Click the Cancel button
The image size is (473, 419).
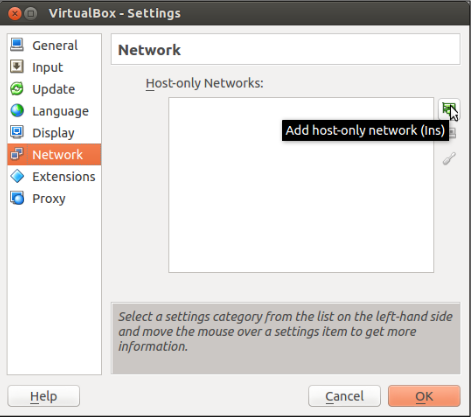pos(344,396)
